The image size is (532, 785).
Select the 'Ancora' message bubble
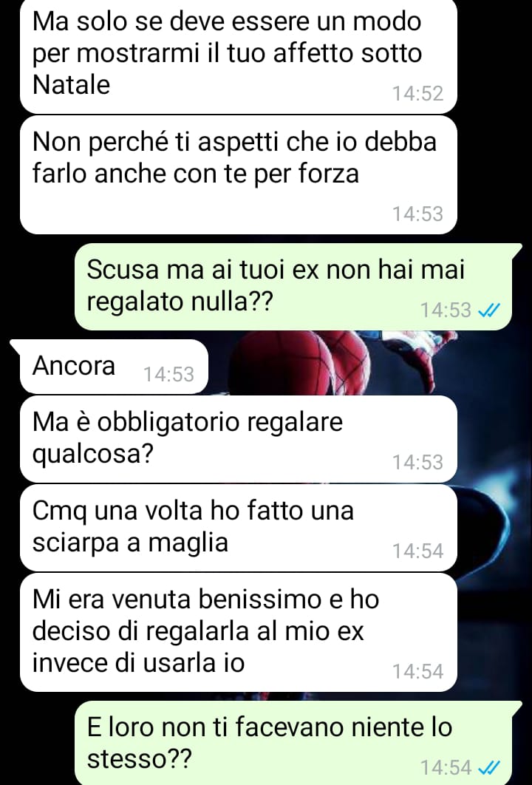(x=114, y=367)
